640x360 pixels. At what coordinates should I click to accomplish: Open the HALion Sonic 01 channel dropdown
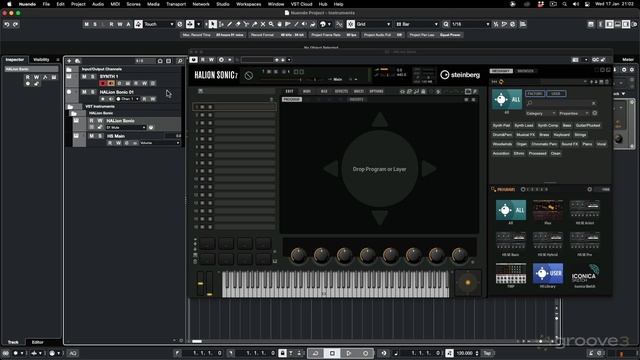click(x=128, y=99)
